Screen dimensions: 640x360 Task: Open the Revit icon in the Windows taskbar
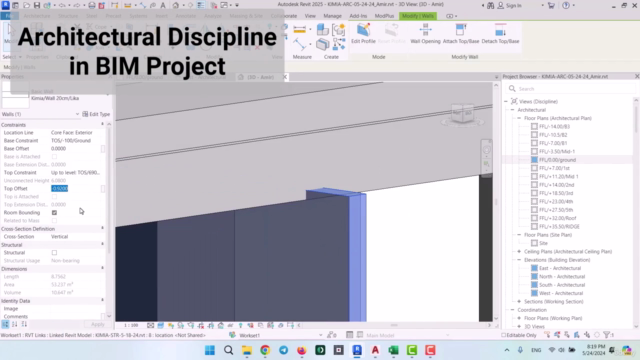tap(357, 350)
